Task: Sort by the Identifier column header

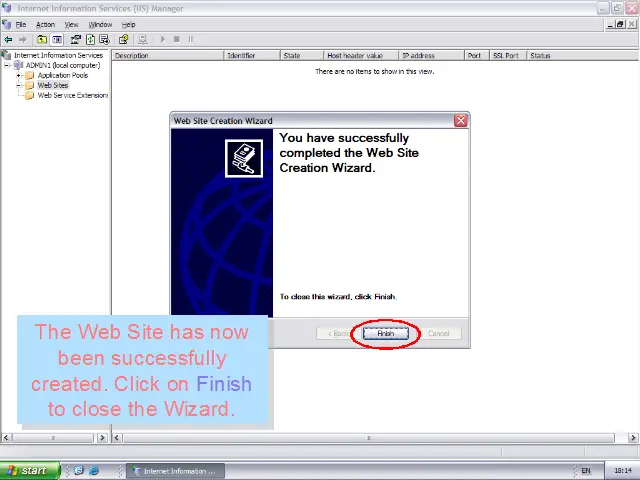Action: [x=252, y=56]
